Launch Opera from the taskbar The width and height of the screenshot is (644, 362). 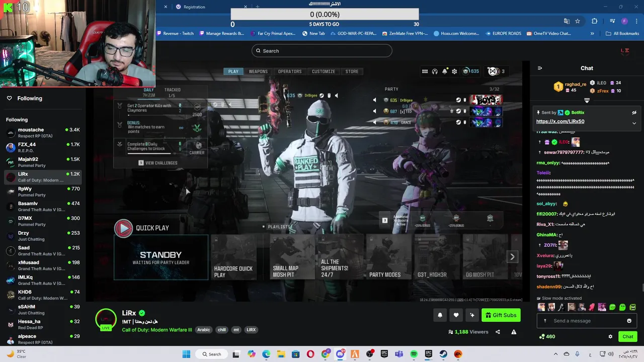point(310,354)
